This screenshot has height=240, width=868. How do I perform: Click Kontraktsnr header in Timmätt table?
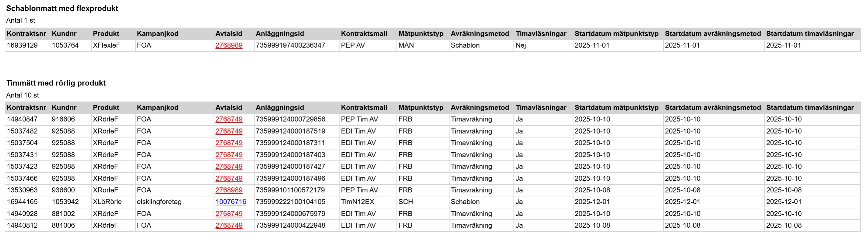(26, 108)
